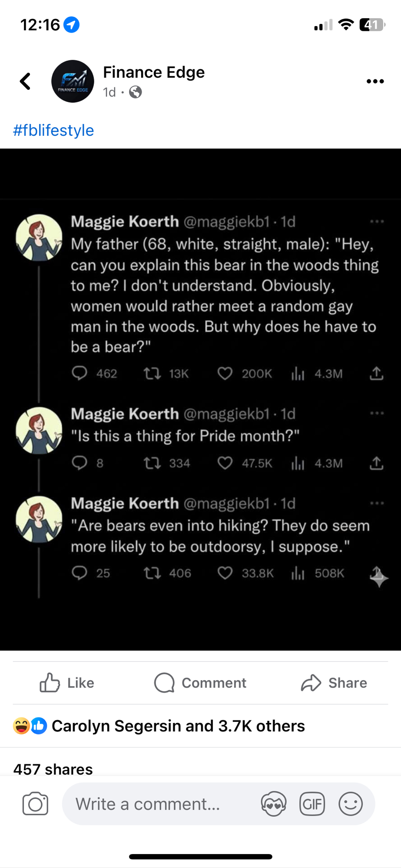
Task: Tap the blue thumbs-up reaction icon
Action: click(x=39, y=726)
